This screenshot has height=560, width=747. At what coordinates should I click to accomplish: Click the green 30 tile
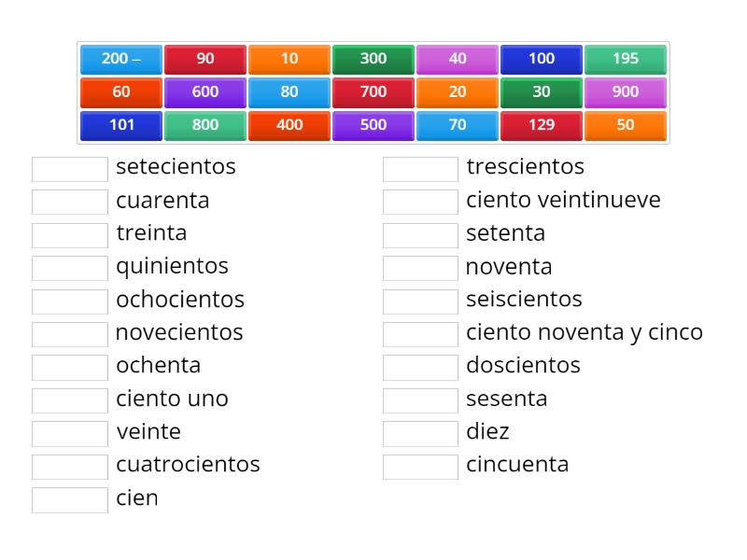(x=541, y=91)
